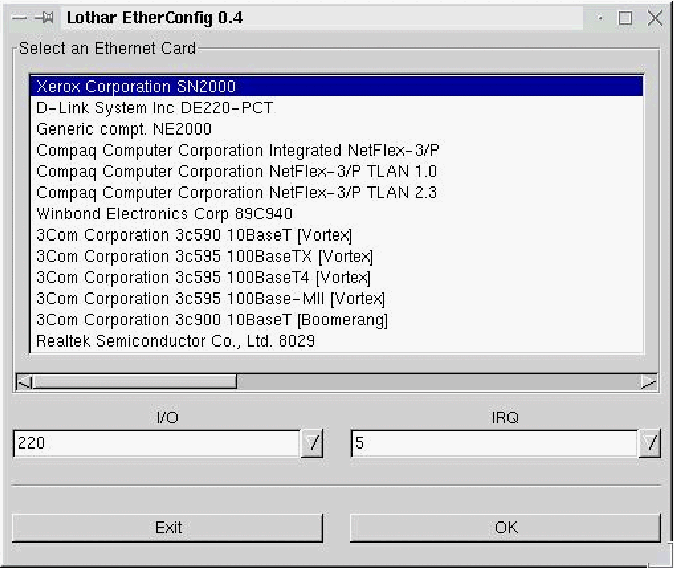Screen dimensions: 674x568
Task: Choose 3Com 3c595 100BaseTX [Vortex]
Action: (x=337, y=256)
